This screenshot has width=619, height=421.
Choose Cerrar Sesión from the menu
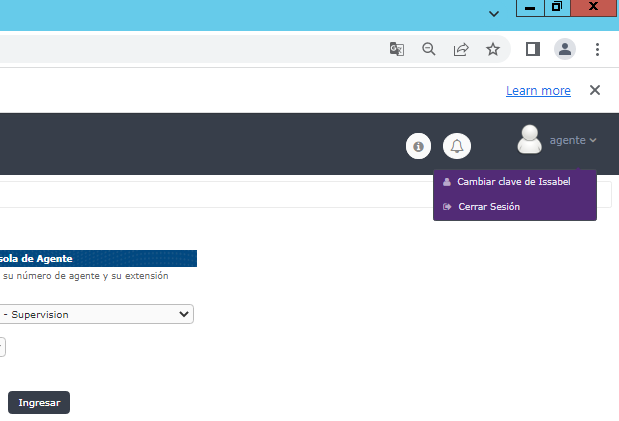pyautogui.click(x=488, y=207)
